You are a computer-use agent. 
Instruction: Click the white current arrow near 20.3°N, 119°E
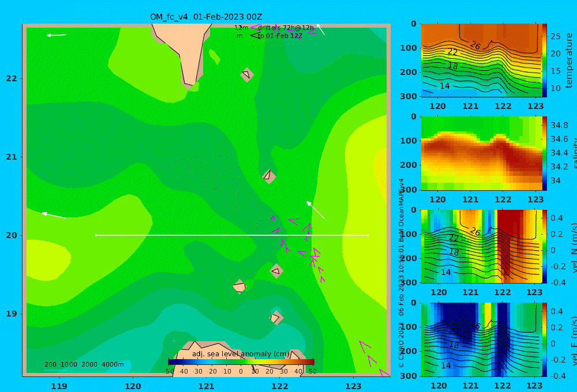54,215
